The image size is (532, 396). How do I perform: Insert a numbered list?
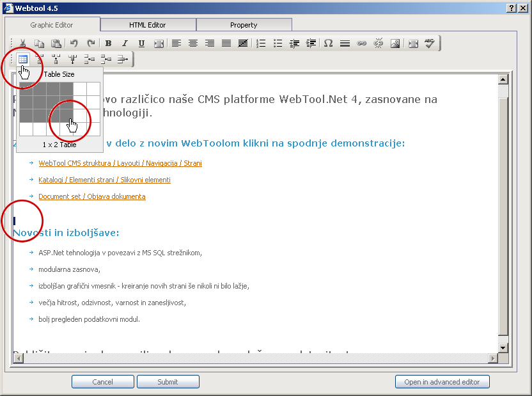pos(261,44)
